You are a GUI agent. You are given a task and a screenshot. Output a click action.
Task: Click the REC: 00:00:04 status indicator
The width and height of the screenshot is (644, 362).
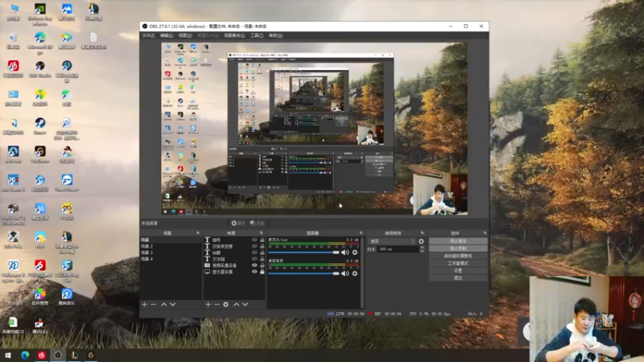tap(384, 314)
